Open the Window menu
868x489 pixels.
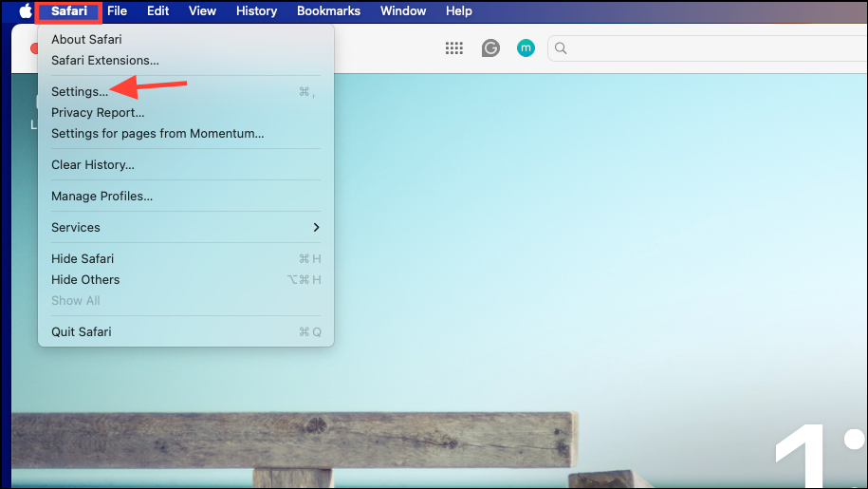403,11
